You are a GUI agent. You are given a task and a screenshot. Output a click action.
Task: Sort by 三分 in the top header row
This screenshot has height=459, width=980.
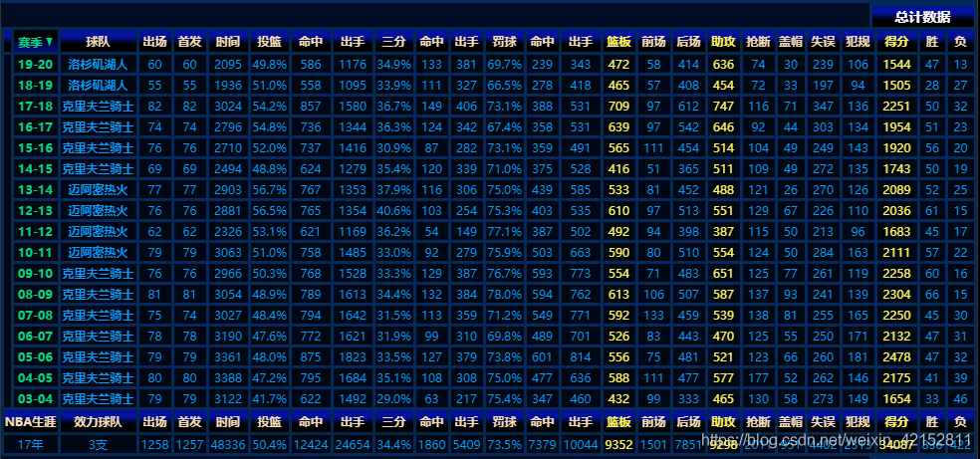click(x=393, y=42)
